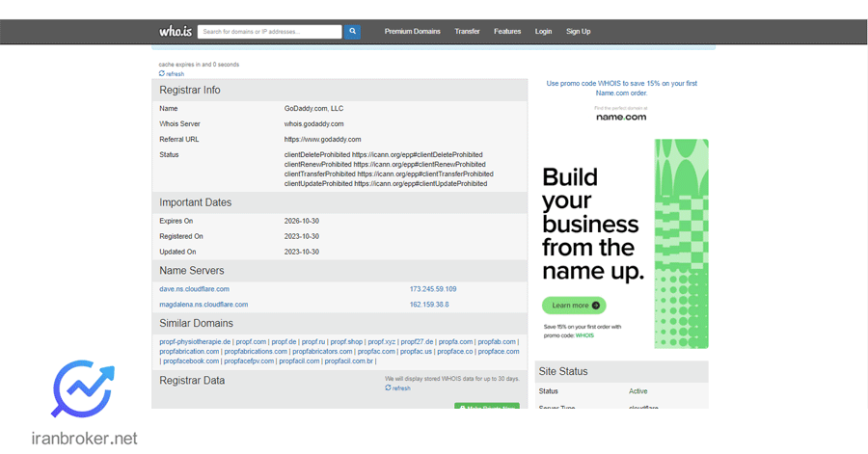Open propfacil.com.br similar domain

(349, 361)
